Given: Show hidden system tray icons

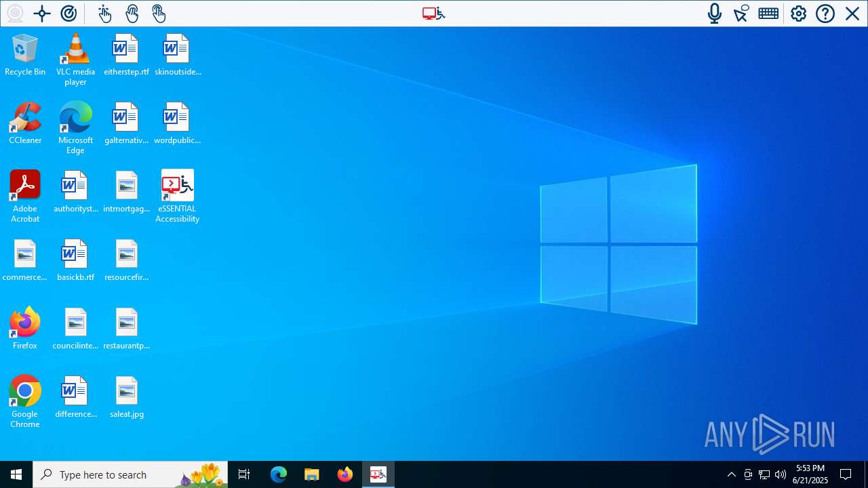Looking at the screenshot, I should coord(731,474).
